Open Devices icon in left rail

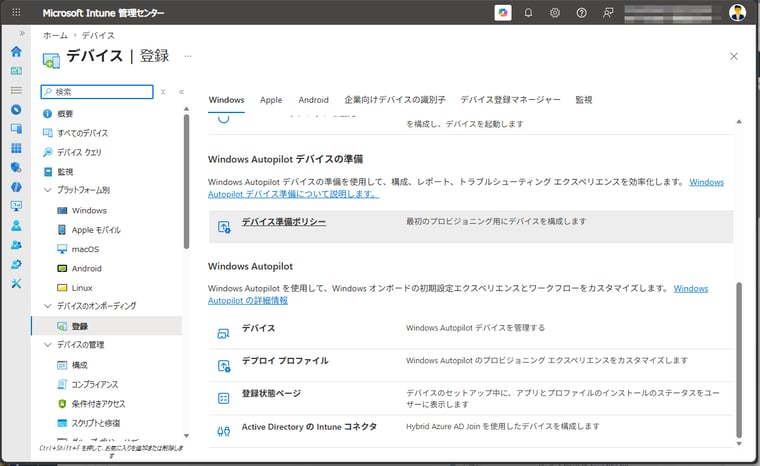click(16, 129)
